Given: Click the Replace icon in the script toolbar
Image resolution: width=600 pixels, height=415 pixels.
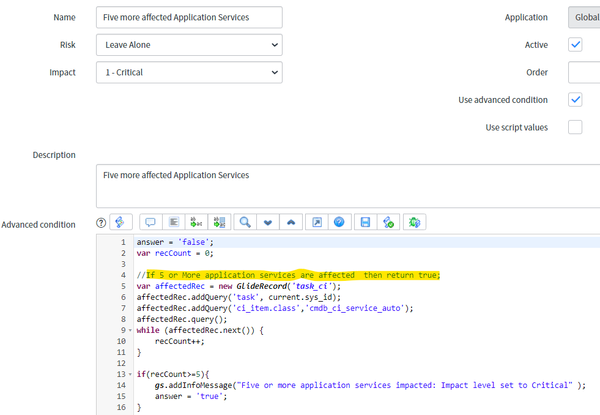Looking at the screenshot, I should click(196, 222).
